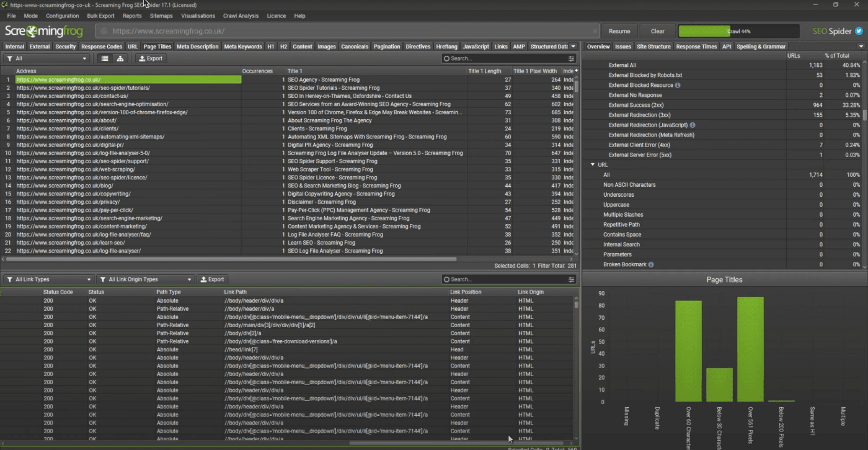The width and height of the screenshot is (868, 450).
Task: Click the Below 30 Characters chart bar
Action: pos(719,385)
